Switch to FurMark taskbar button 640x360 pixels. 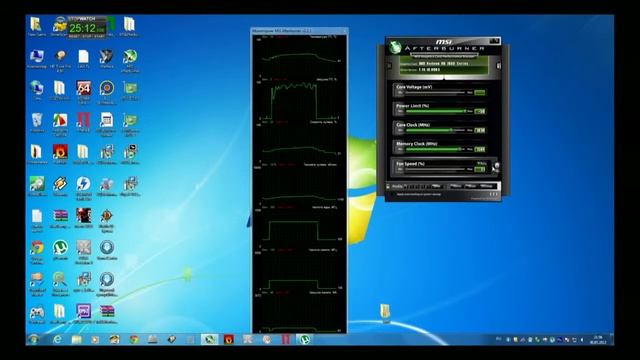point(229,339)
